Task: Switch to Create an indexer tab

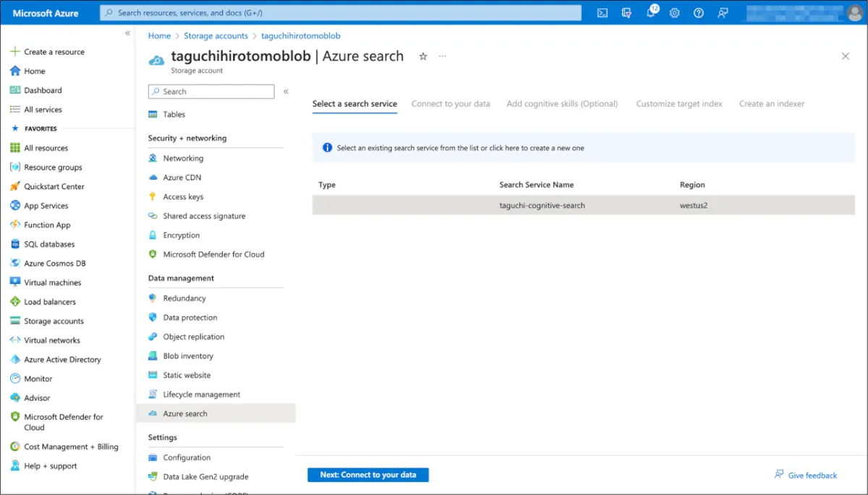Action: 771,104
